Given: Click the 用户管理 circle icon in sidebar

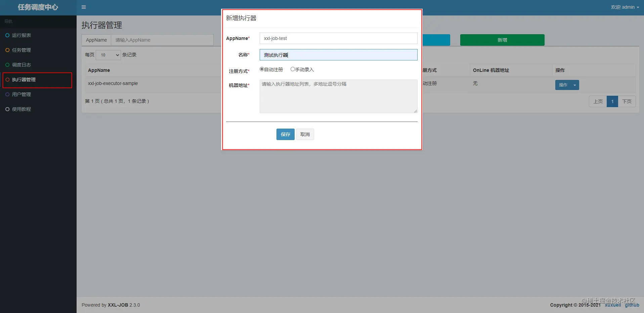Looking at the screenshot, I should 7,94.
